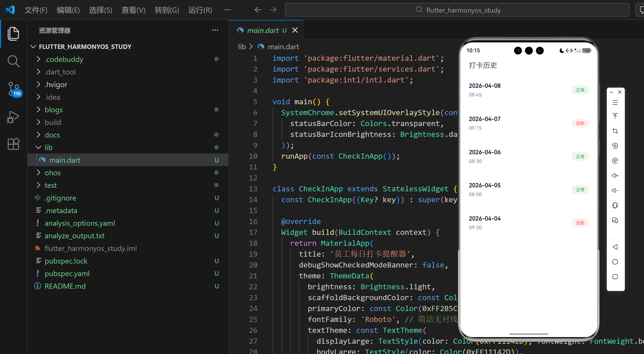This screenshot has width=644, height=354.
Task: Click emulator rotate left icon
Action: coord(615,146)
